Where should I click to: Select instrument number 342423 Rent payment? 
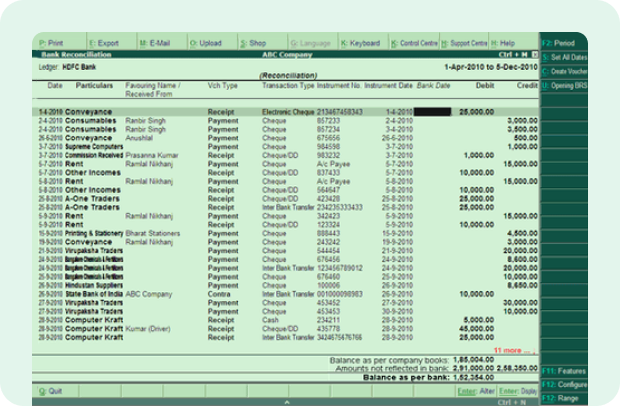point(328,216)
